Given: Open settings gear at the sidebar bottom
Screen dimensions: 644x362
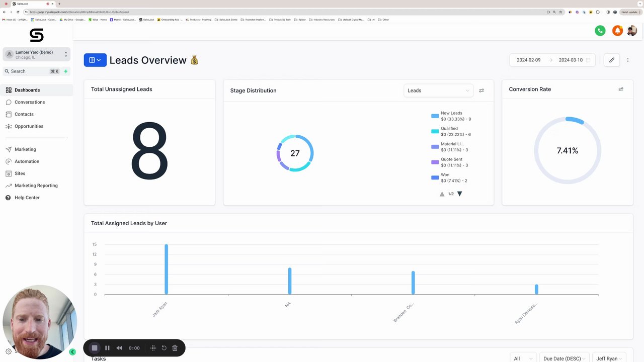Looking at the screenshot, I should click(x=9, y=351).
